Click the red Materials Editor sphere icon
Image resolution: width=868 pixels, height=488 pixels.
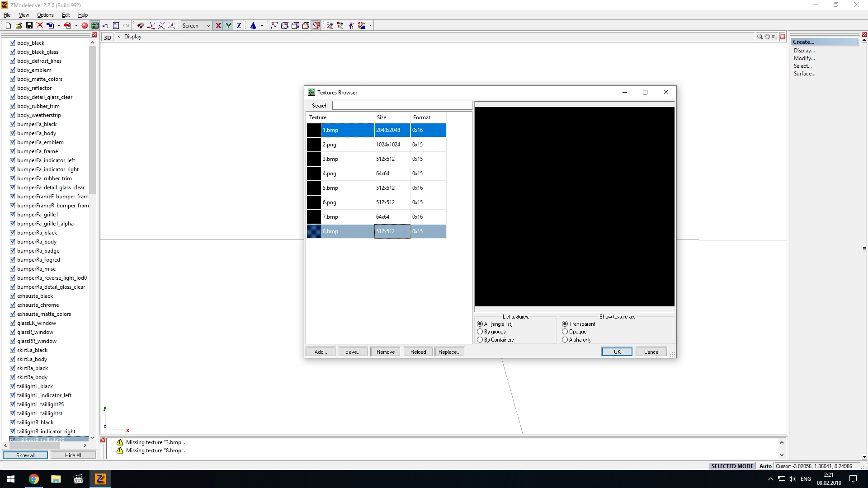click(x=85, y=26)
